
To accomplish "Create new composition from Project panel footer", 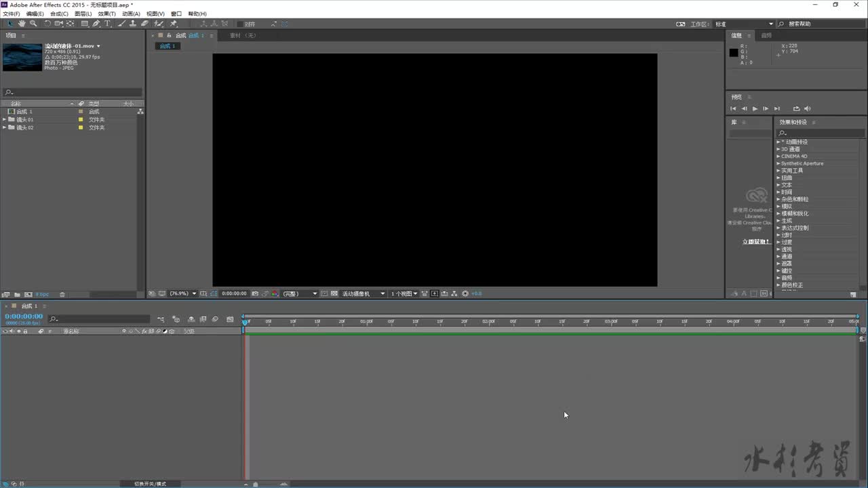I will coord(28,294).
